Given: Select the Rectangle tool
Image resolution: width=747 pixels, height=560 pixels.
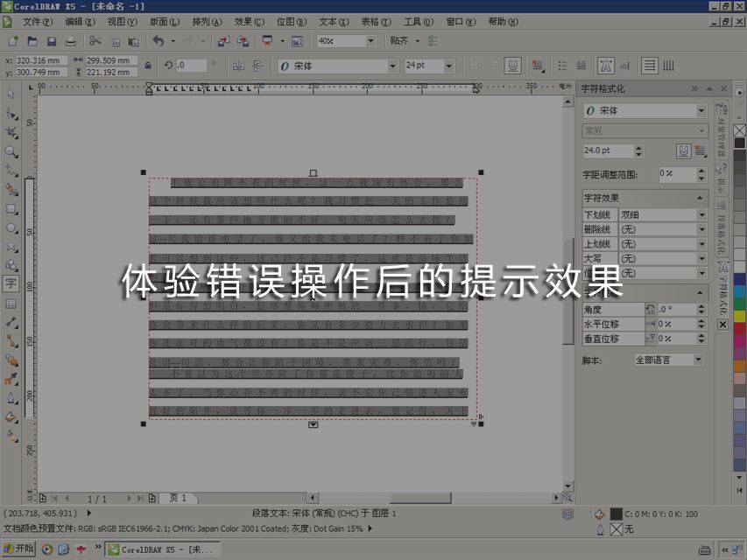Looking at the screenshot, I should (x=11, y=208).
